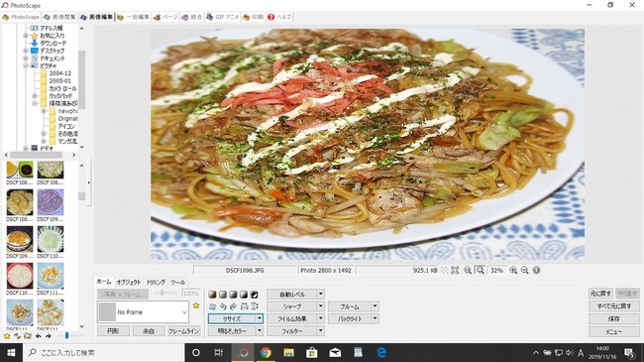The width and height of the screenshot is (644, 362).
Task: Click the zoom out magnifier icon
Action: [524, 271]
